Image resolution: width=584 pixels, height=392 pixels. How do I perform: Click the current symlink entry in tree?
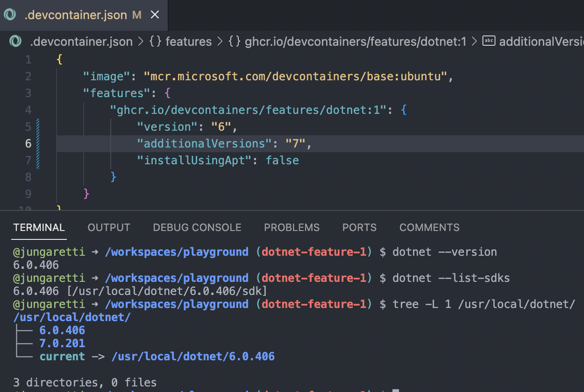click(62, 357)
